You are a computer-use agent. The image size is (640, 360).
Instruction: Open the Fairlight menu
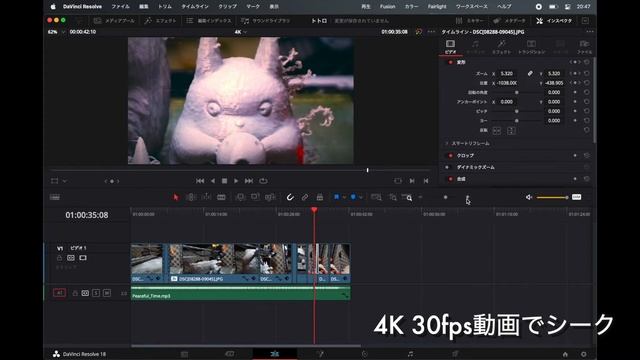pyautogui.click(x=437, y=7)
